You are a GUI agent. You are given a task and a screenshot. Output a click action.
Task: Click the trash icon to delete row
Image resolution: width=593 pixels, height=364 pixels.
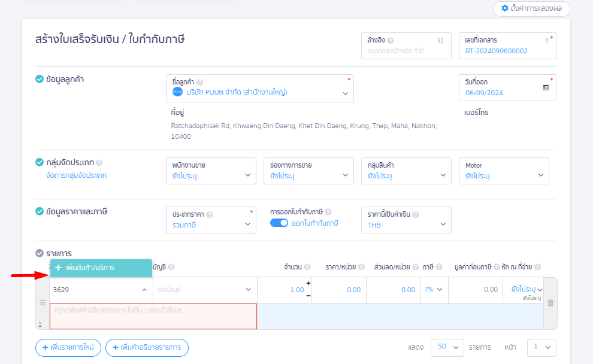pyautogui.click(x=550, y=303)
